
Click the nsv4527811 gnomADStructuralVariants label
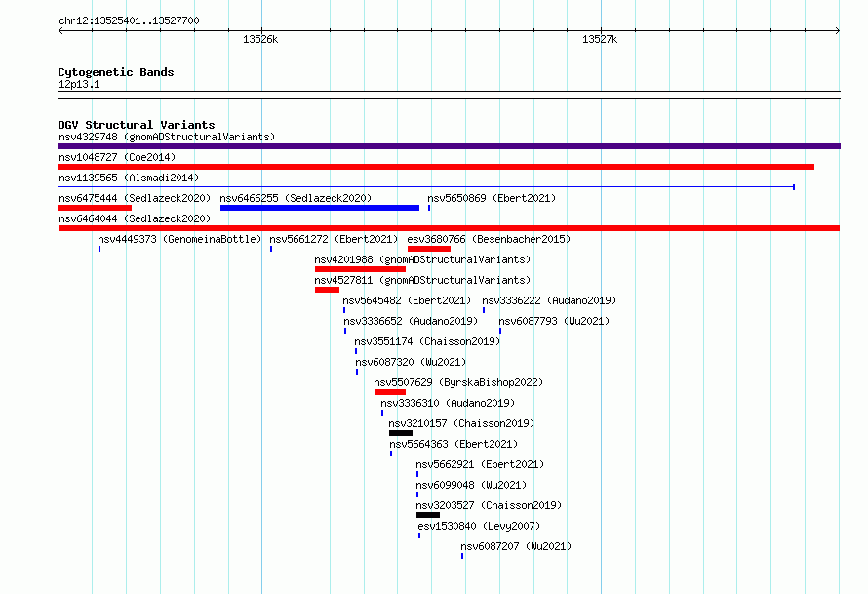coord(422,280)
